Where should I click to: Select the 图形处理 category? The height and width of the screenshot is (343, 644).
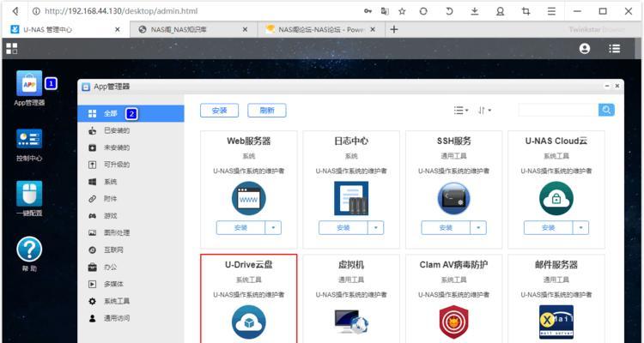click(131, 232)
